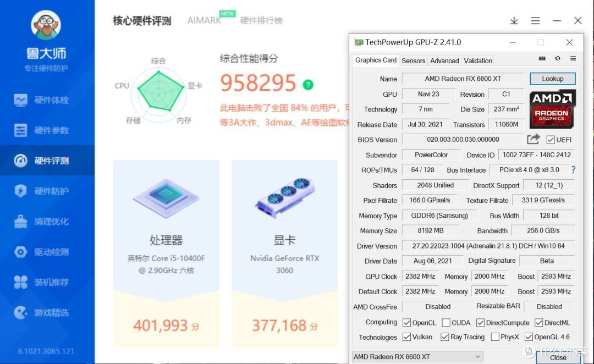Image resolution: width=594 pixels, height=364 pixels.
Task: Click GPU Clock 2382 MHz value
Action: [x=420, y=276]
